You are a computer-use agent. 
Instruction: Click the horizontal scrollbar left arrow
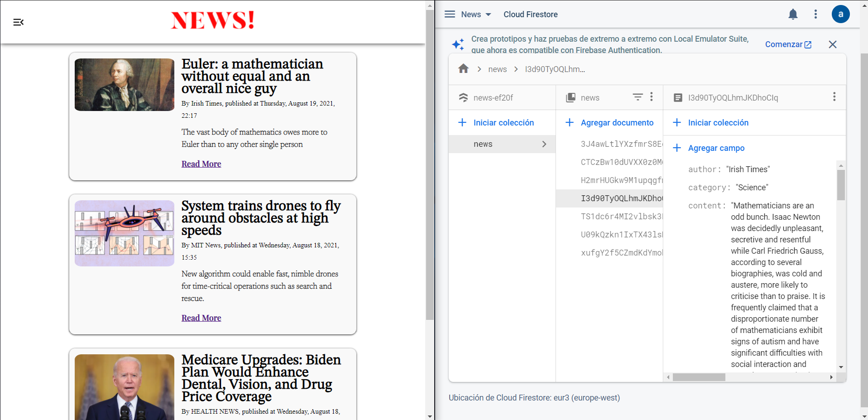[x=668, y=377]
